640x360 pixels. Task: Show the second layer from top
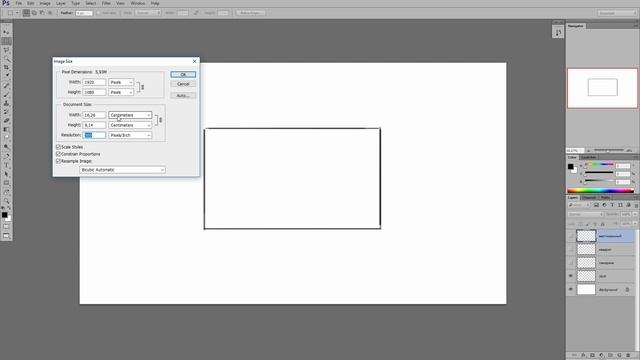point(571,249)
